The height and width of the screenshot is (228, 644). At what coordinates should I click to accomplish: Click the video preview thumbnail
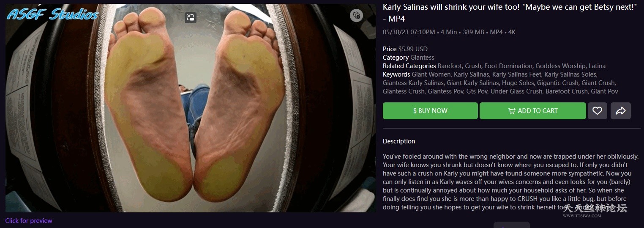(191, 108)
